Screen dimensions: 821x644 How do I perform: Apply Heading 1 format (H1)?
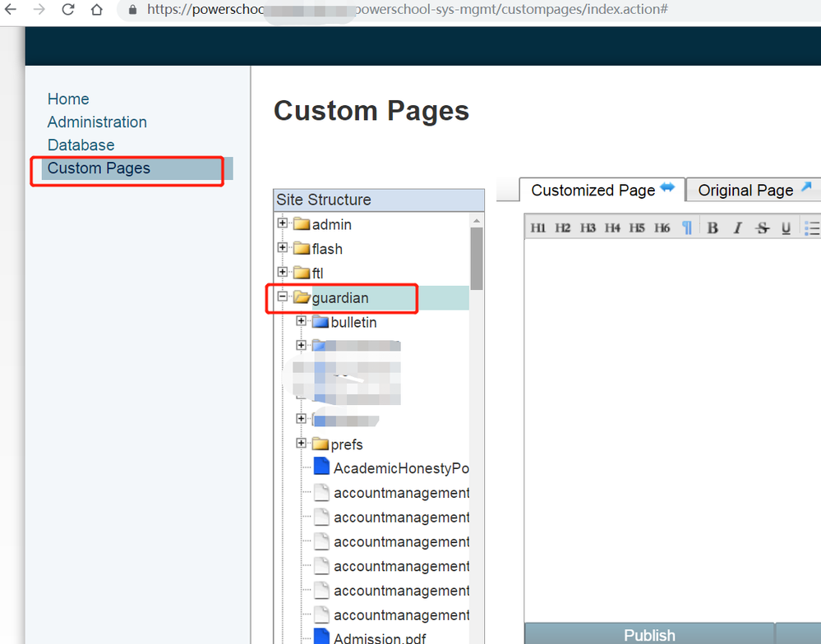click(x=537, y=228)
